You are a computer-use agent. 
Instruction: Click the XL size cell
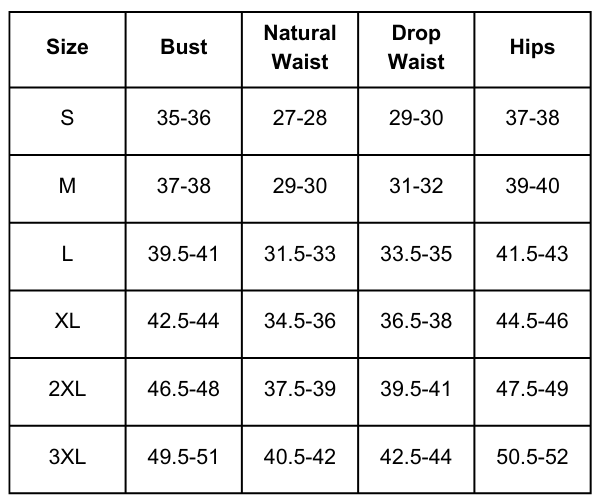pos(67,322)
